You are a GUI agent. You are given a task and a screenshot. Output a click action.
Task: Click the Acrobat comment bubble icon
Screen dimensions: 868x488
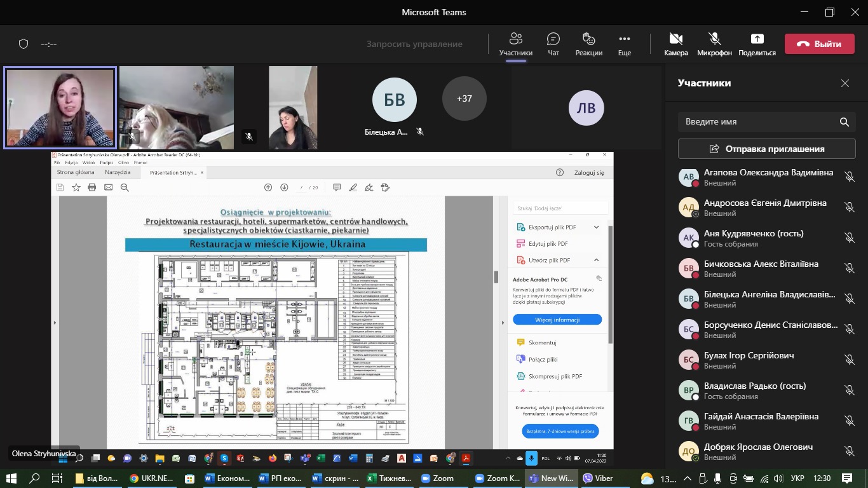click(x=337, y=187)
